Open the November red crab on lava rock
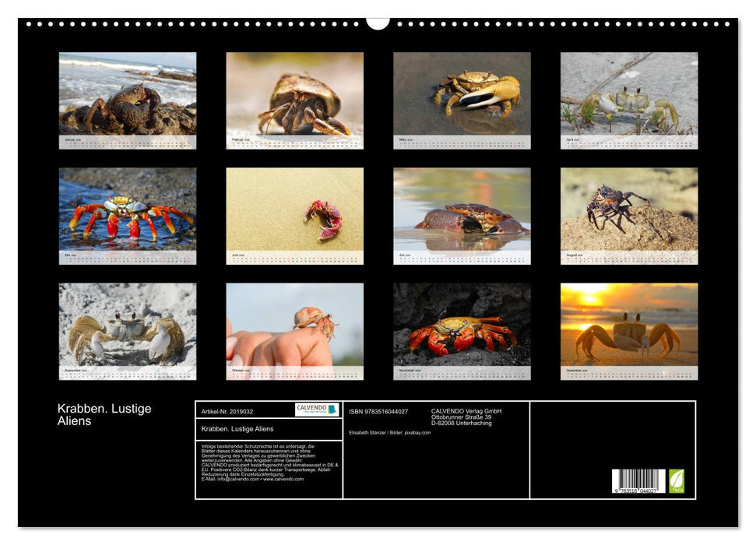The width and height of the screenshot is (756, 545). point(462,325)
